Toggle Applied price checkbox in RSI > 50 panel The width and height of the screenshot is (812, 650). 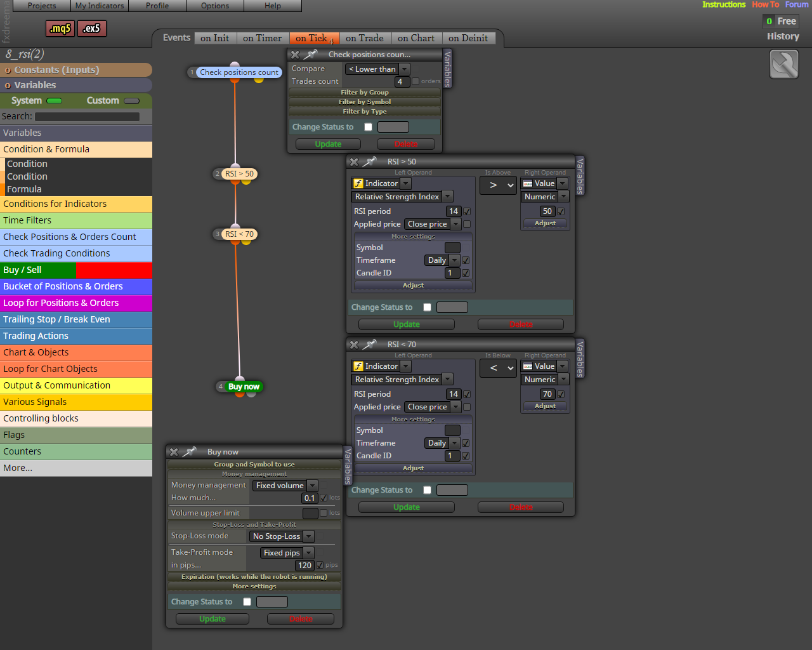(467, 224)
